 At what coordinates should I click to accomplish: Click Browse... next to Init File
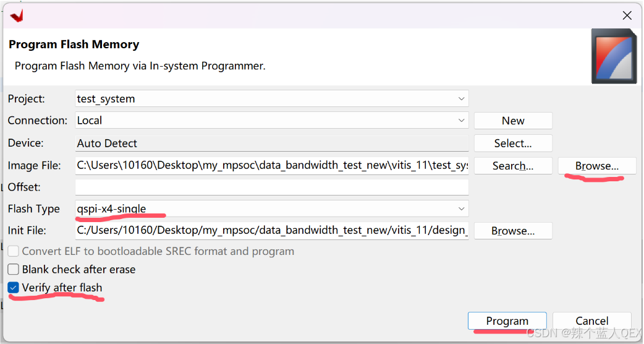coord(513,231)
